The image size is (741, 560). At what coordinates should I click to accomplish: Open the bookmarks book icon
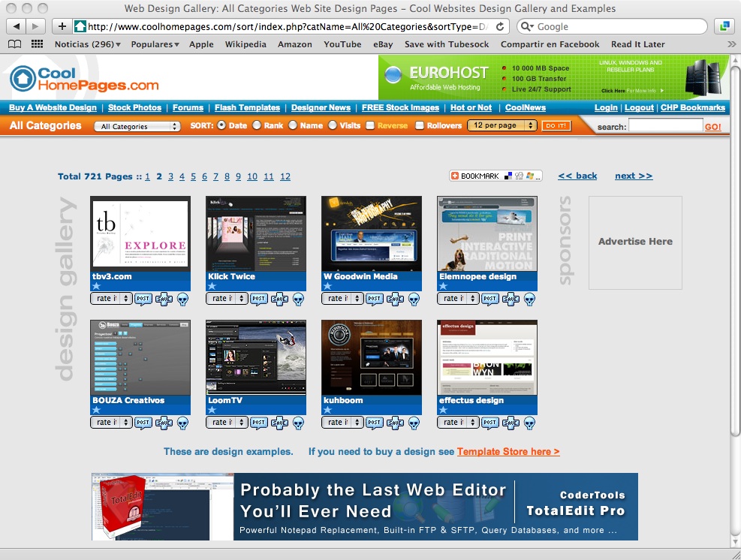[x=15, y=44]
